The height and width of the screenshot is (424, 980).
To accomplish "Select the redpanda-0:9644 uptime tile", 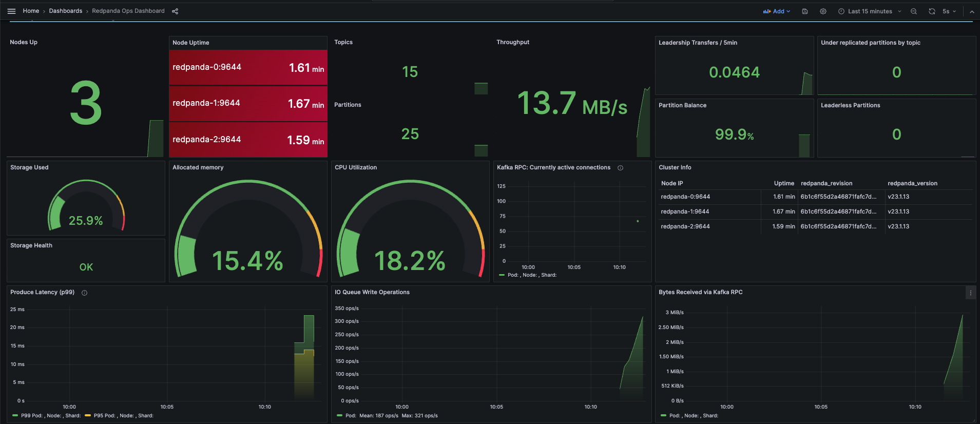I will tap(248, 67).
